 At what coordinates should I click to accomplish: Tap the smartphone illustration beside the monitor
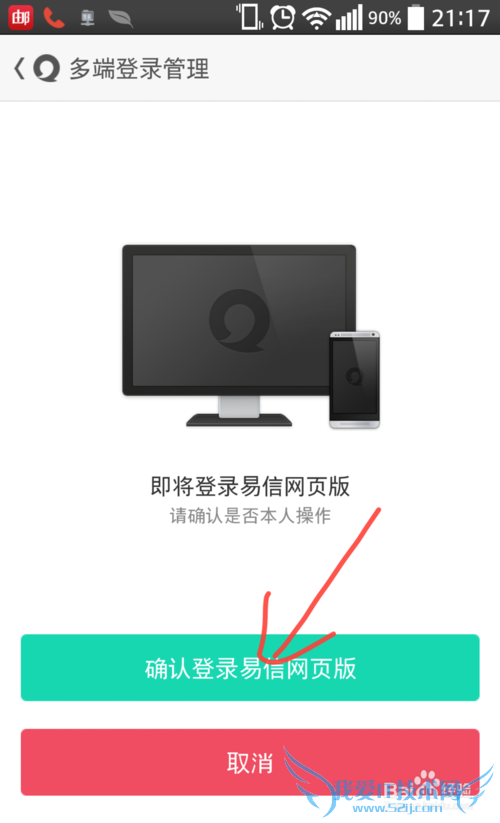pyautogui.click(x=355, y=379)
